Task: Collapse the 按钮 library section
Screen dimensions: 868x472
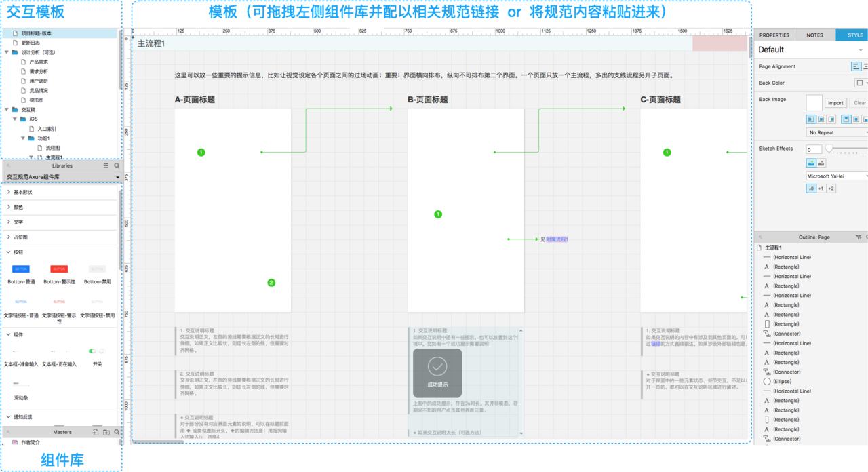Action: click(8, 252)
